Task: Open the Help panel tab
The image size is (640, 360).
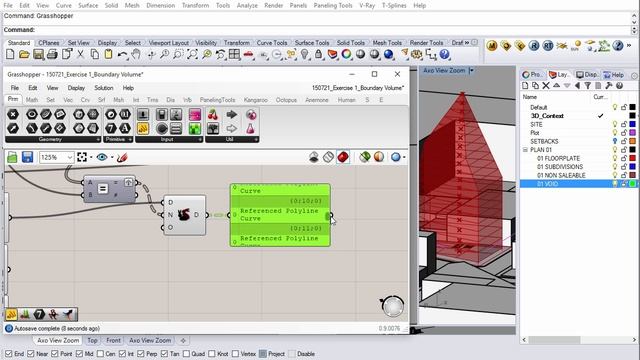Action: (613, 74)
